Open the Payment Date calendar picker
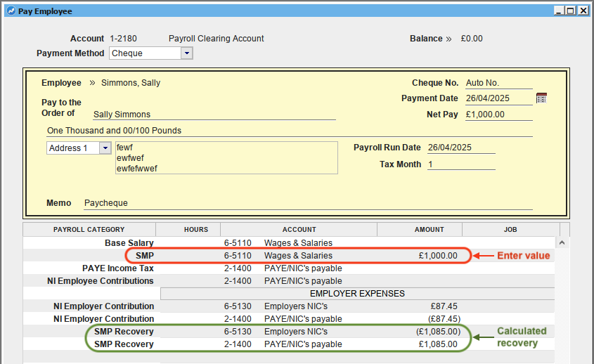Viewport: 594px width, 364px height. [541, 98]
